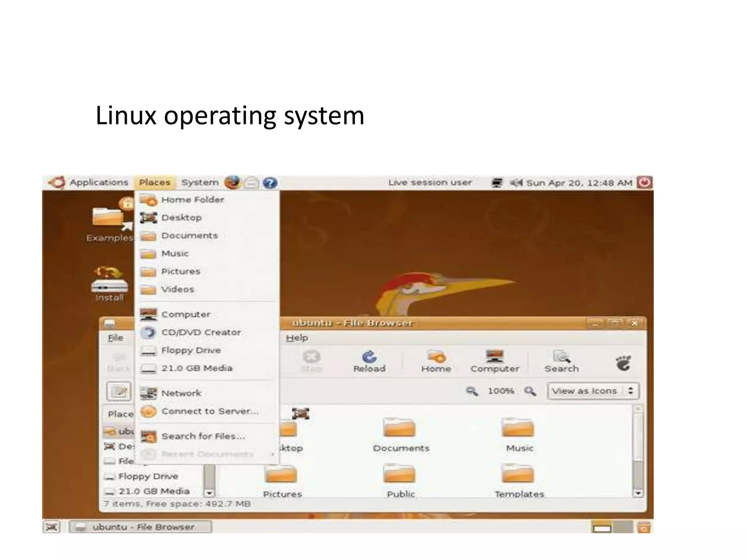The image size is (747, 560).
Task: Click the 100% zoom level
Action: pos(501,391)
